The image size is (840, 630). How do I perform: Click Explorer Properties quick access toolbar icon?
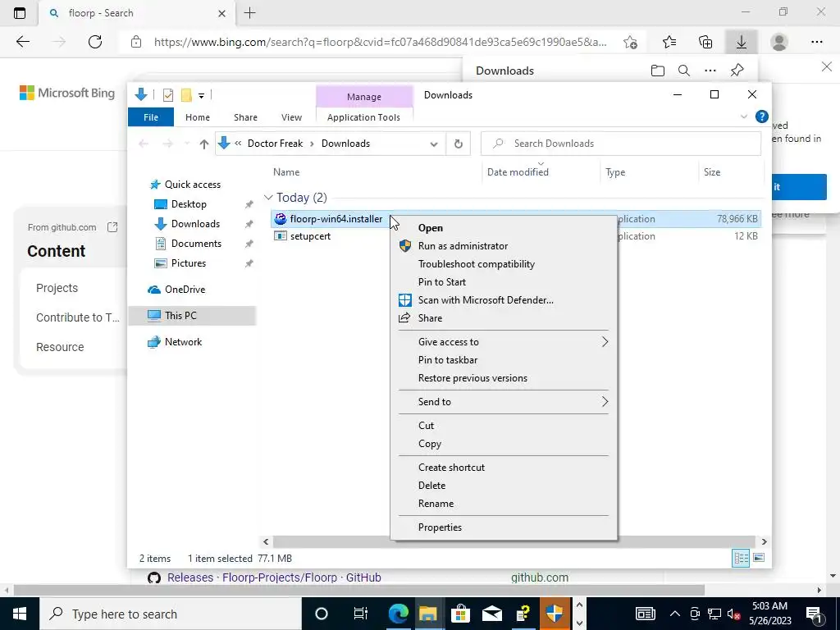[167, 95]
